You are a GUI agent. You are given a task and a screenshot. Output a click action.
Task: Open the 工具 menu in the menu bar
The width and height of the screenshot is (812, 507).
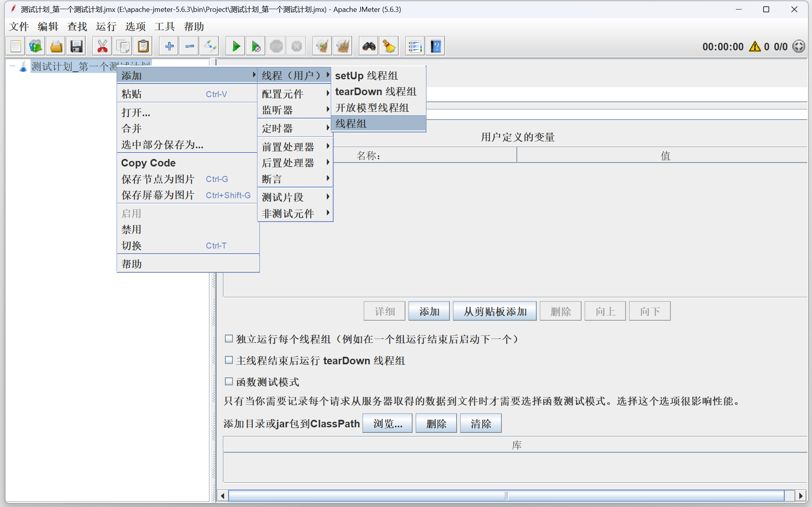[164, 27]
